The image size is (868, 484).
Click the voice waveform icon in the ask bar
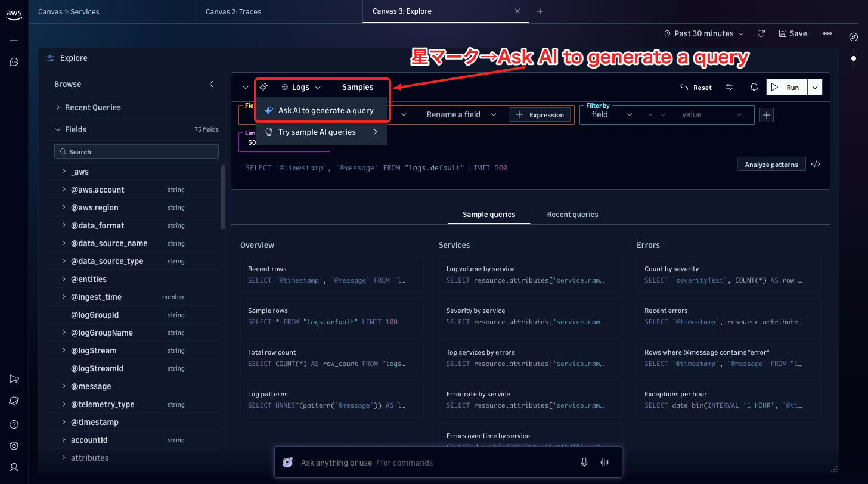(604, 463)
